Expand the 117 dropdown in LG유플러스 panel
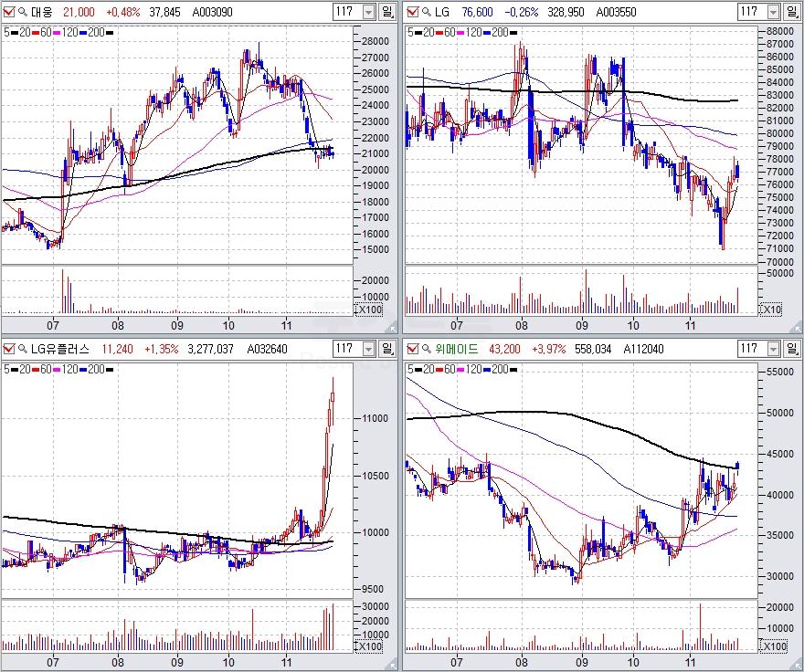 pos(368,348)
